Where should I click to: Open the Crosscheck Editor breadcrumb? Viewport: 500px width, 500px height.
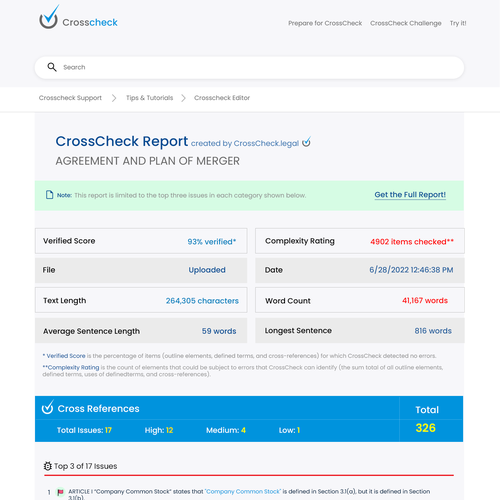(x=222, y=98)
